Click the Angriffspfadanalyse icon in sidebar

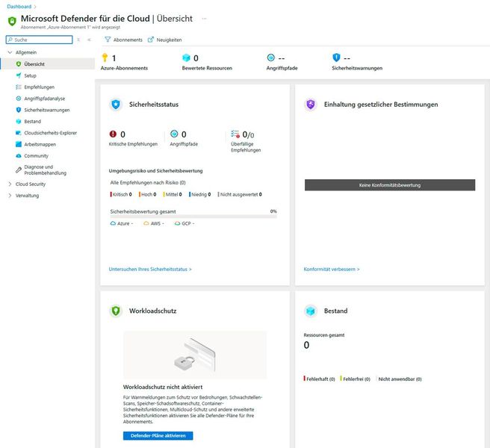(x=19, y=99)
